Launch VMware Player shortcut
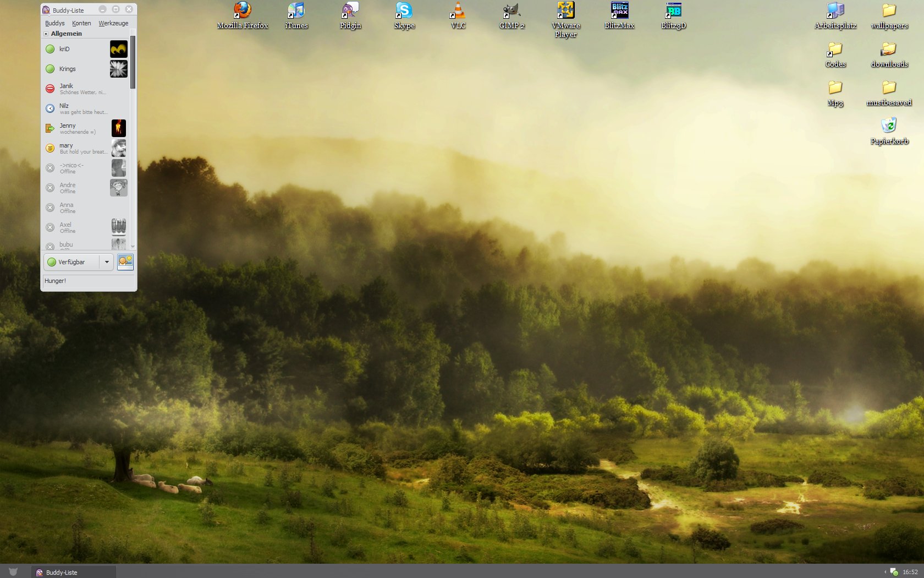This screenshot has width=924, height=578. [565, 11]
